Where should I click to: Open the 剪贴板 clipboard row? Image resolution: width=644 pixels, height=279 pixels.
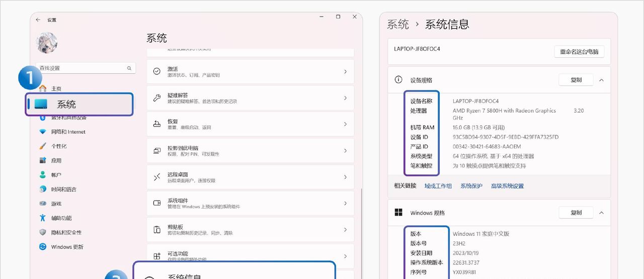[x=251, y=230]
